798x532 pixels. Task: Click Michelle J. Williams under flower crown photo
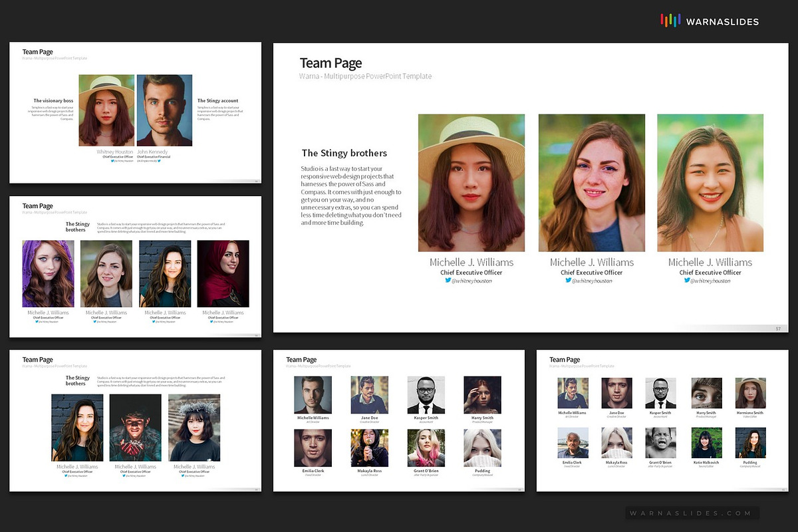(194, 467)
